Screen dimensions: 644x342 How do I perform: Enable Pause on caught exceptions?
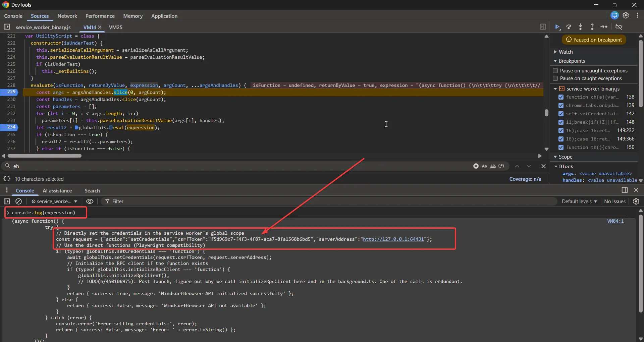tap(555, 78)
